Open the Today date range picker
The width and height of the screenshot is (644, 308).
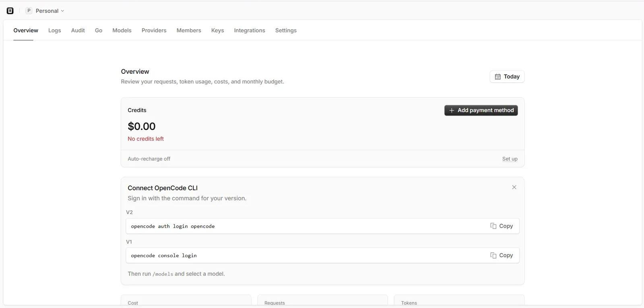pyautogui.click(x=507, y=77)
